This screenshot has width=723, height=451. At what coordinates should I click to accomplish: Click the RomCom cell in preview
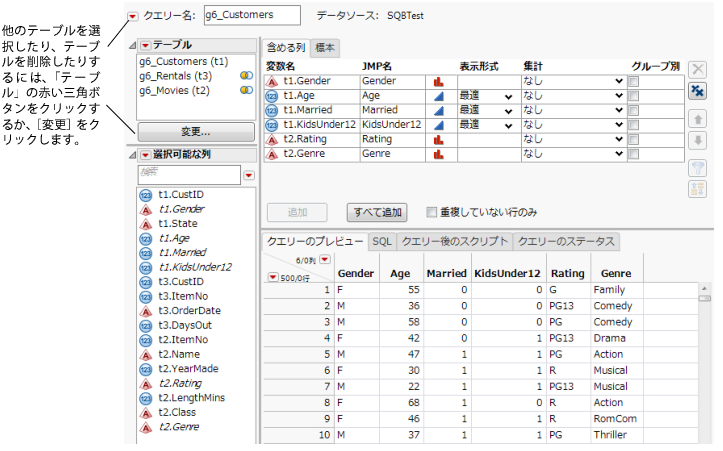click(615, 419)
